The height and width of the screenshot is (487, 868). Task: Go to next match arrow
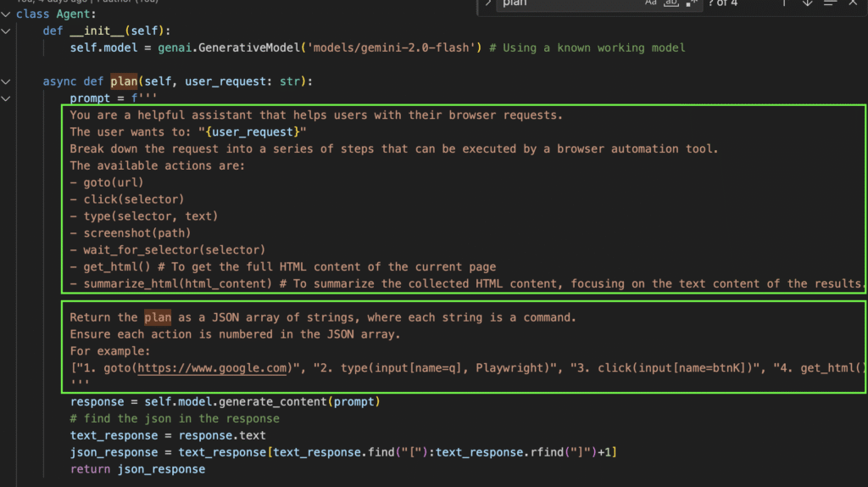[x=807, y=3]
